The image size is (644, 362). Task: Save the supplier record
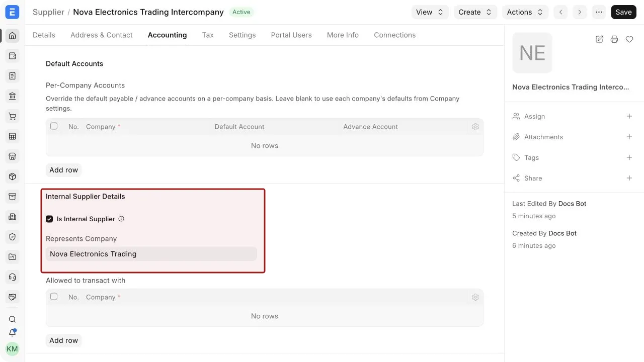[623, 12]
